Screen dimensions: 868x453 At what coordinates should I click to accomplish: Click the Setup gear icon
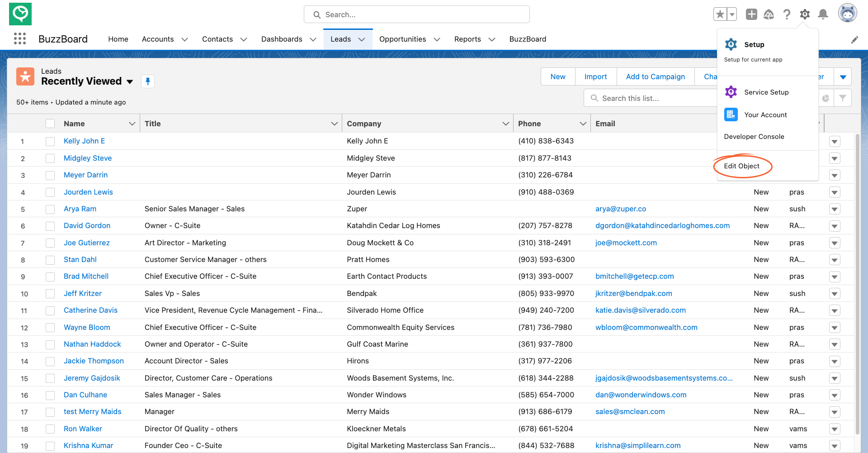[x=805, y=14]
